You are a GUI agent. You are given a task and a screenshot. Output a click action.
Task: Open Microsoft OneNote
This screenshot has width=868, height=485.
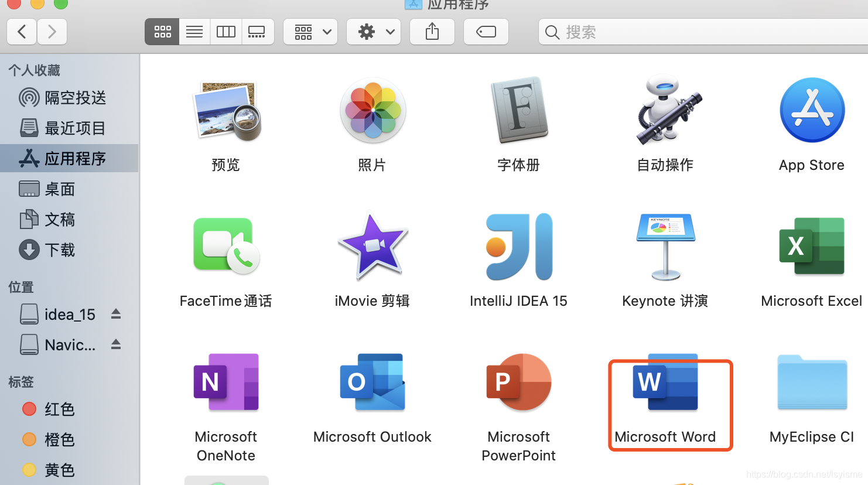click(x=225, y=382)
